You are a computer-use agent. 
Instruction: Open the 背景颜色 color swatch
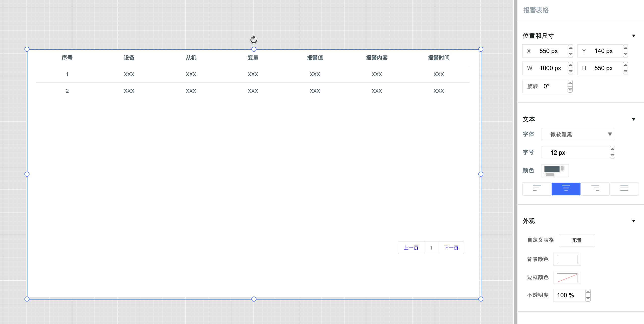click(x=567, y=259)
